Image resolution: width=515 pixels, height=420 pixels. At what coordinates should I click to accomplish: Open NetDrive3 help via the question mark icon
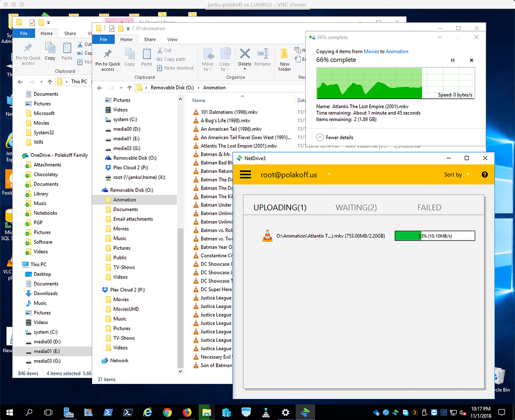click(483, 174)
